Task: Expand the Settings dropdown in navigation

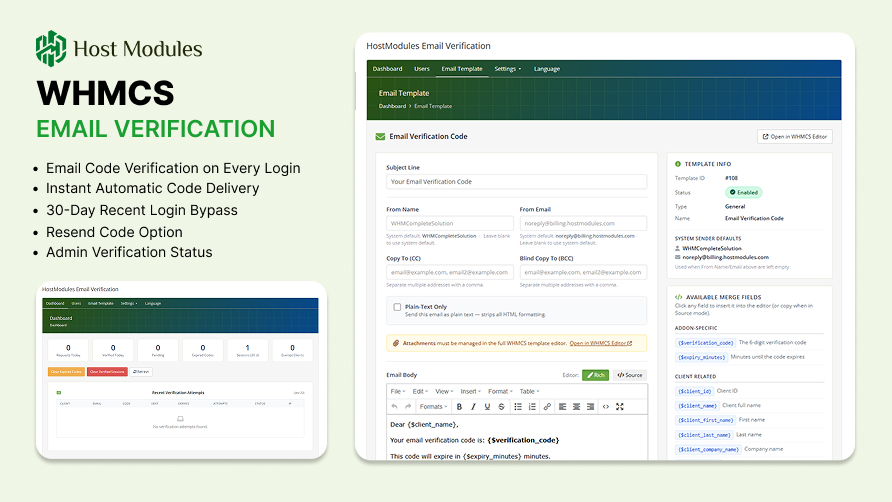Action: tap(507, 69)
